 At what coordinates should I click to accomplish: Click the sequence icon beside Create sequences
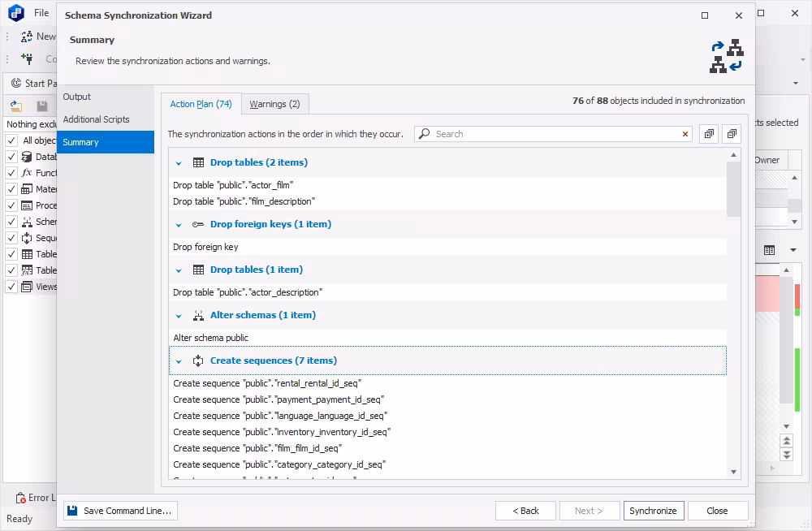tap(198, 361)
